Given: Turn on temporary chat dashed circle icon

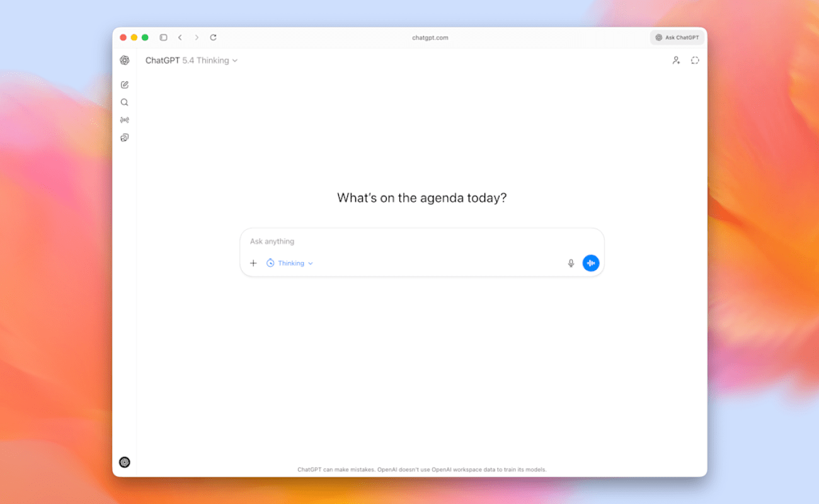Looking at the screenshot, I should coord(695,60).
